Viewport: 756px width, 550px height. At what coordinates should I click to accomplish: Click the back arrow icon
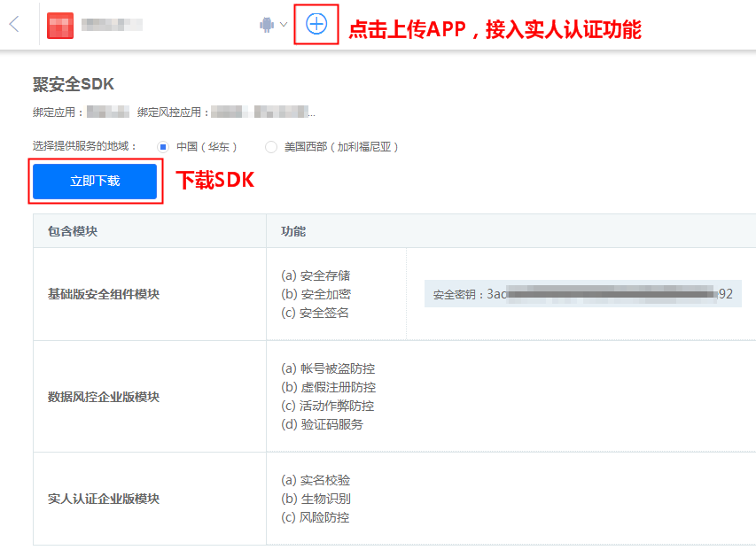point(14,24)
